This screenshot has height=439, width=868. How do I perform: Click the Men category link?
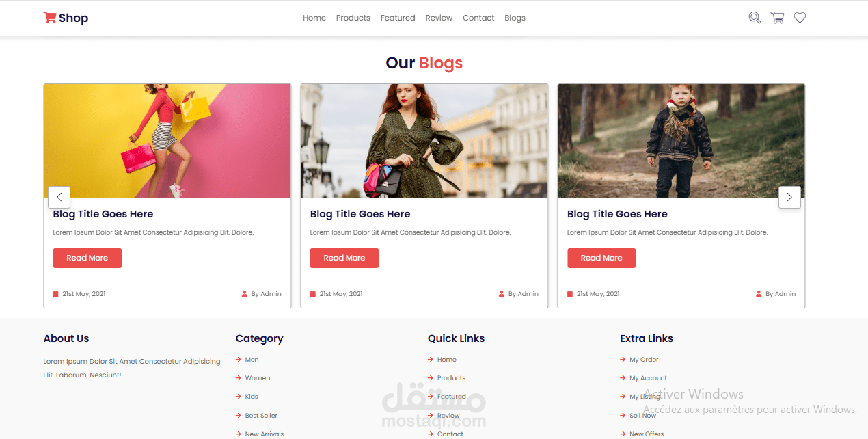tap(247, 360)
